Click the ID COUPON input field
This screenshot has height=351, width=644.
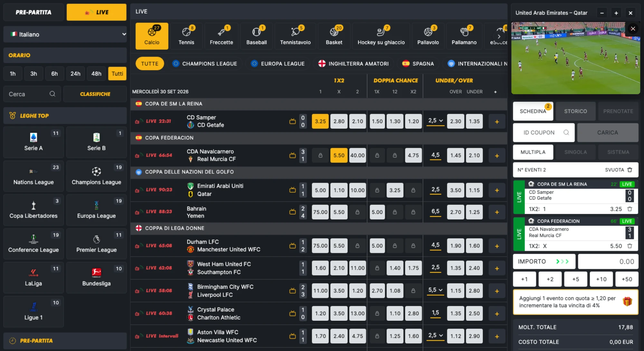544,132
